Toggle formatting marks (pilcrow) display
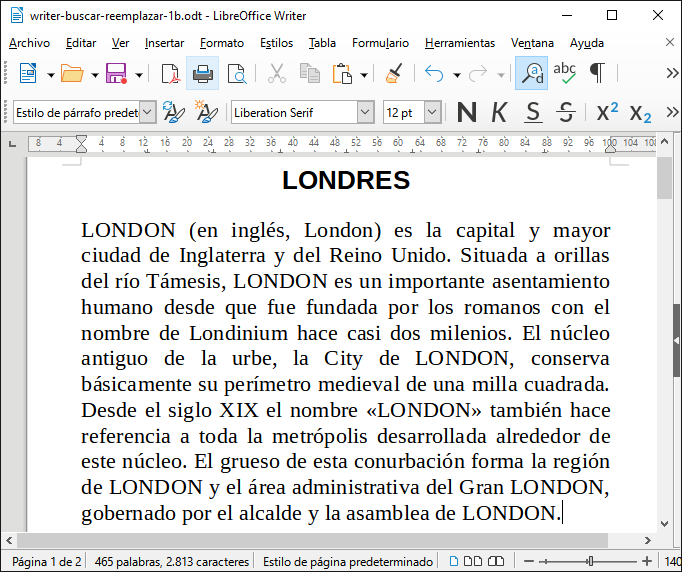 [597, 74]
